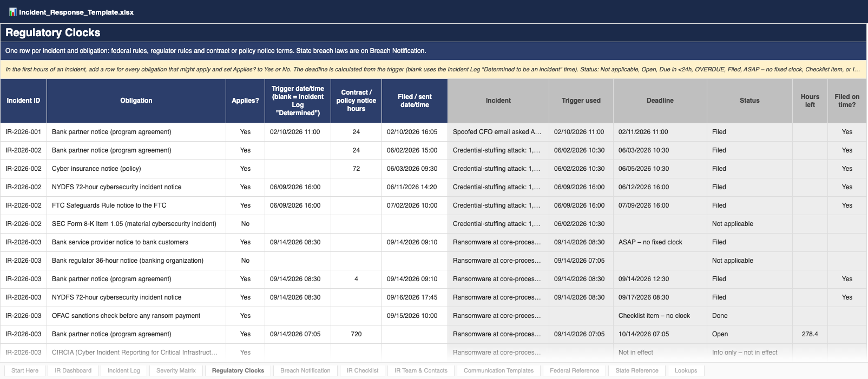Select the Obligation column header
This screenshot has width=868, height=379.
(136, 101)
